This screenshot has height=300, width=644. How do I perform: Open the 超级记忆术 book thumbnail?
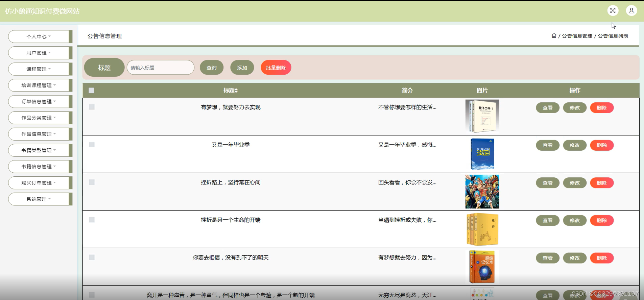[482, 267]
